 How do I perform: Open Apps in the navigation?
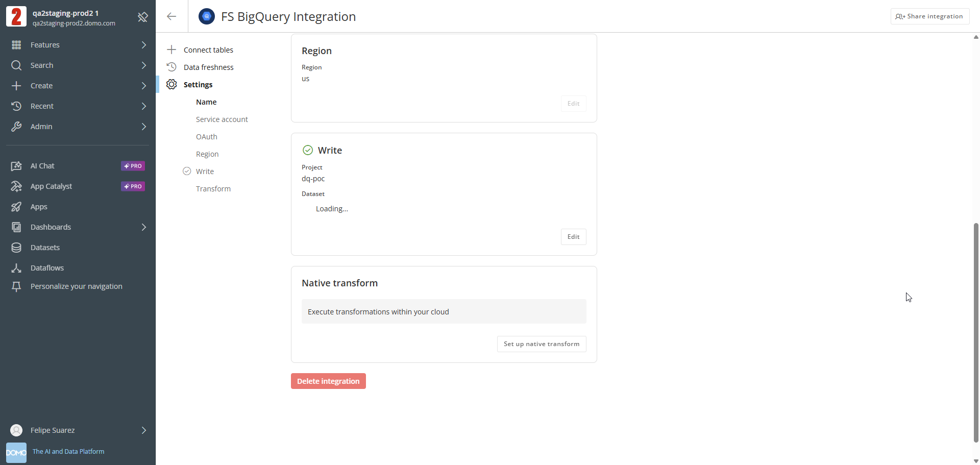(39, 207)
